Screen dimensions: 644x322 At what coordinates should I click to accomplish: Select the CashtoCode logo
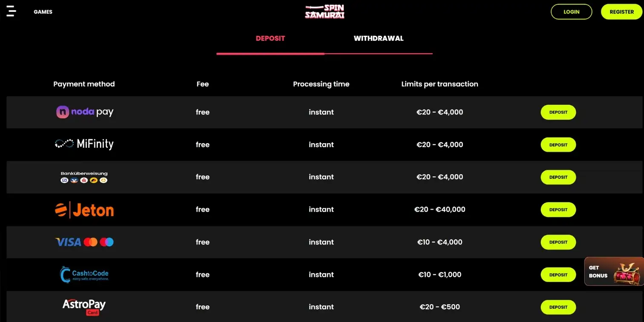(x=84, y=274)
